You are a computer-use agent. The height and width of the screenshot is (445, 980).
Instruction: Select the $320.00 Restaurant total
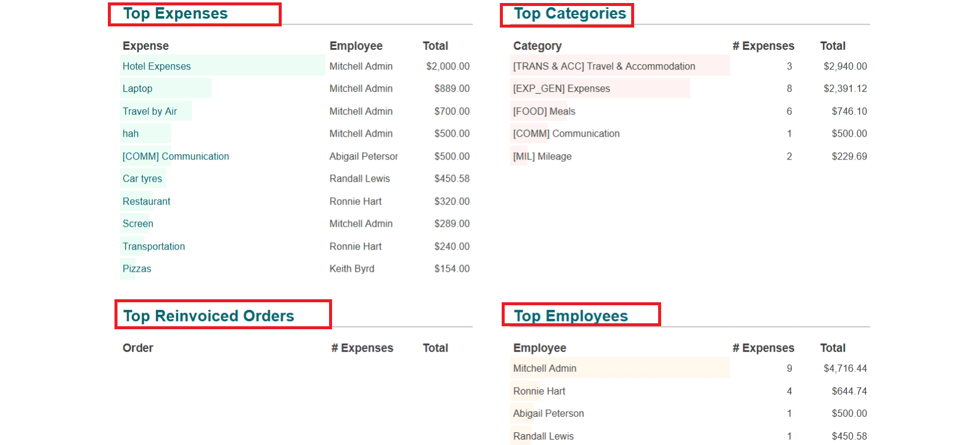coord(452,201)
